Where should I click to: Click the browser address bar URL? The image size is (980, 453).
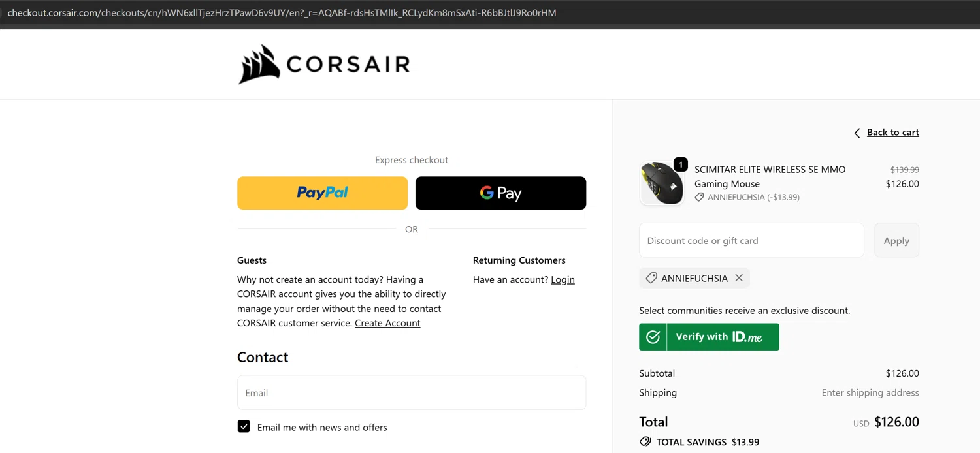pos(282,13)
